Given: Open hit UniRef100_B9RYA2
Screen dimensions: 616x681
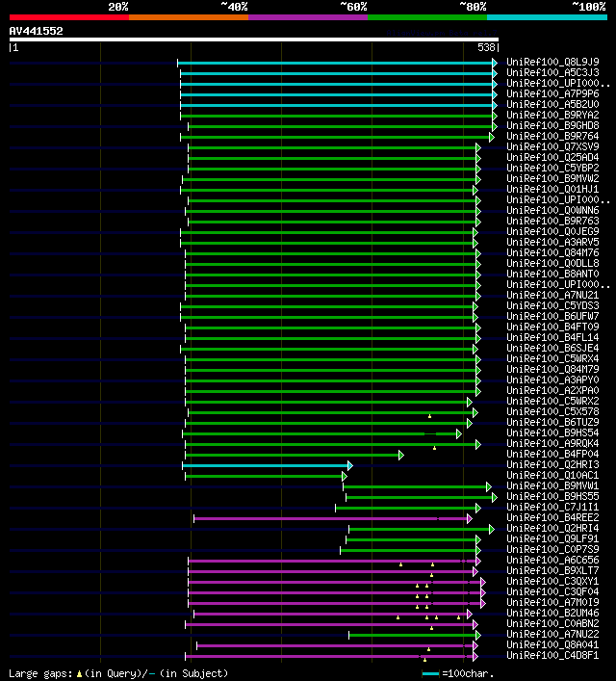Looking at the screenshot, I should coord(552,115).
